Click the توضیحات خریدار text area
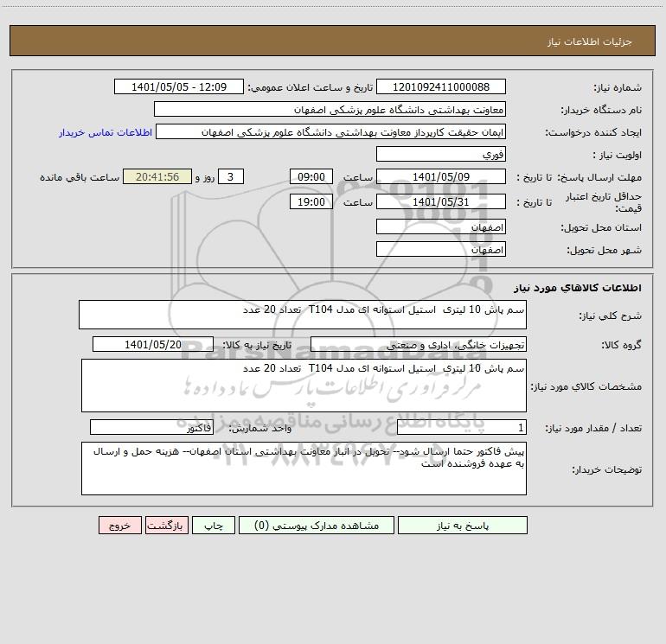The width and height of the screenshot is (666, 644). (x=304, y=469)
